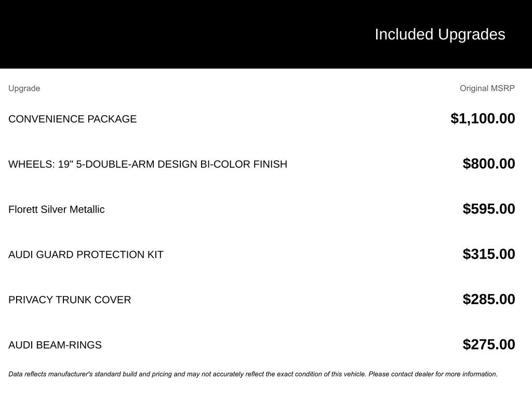Select Florett Silver Metallic paint entry
Screen dimensions: 532x399
(x=56, y=209)
